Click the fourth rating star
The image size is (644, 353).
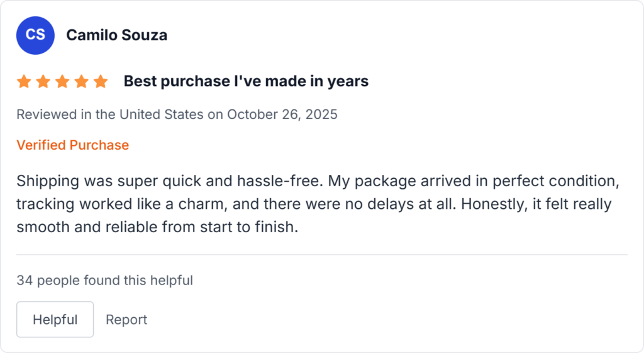pos(81,81)
